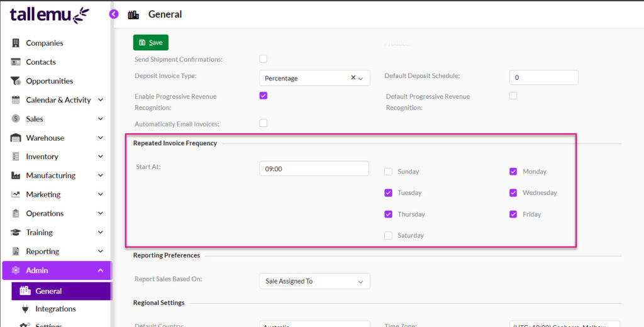This screenshot has width=644, height=327.
Task: Expand Calendar & Activity chevron
Action: pos(101,100)
